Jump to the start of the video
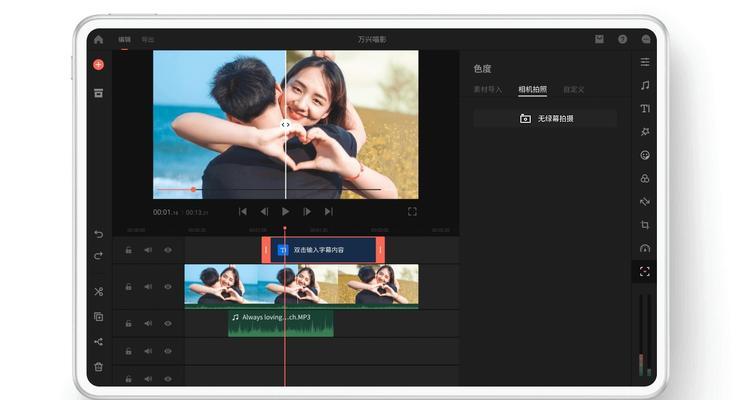 pyautogui.click(x=242, y=211)
